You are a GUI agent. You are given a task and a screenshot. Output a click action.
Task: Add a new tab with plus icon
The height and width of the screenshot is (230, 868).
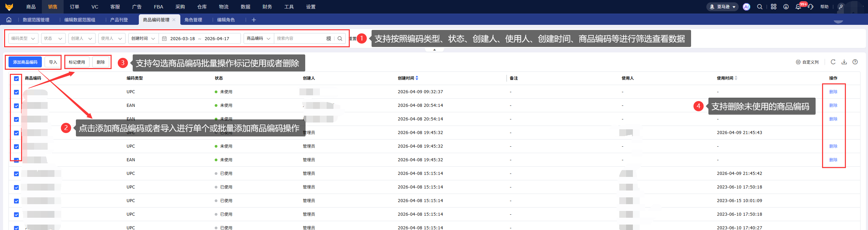(254, 20)
